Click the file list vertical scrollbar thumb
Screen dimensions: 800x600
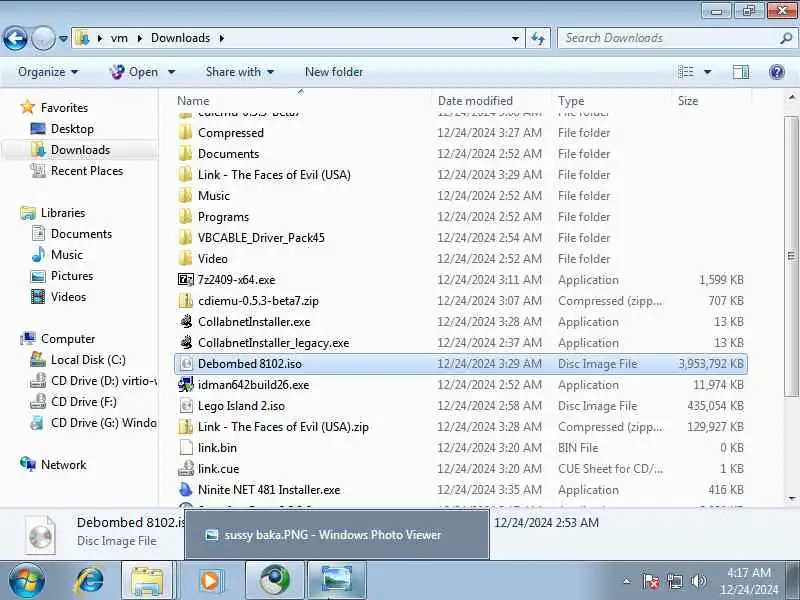pyautogui.click(x=791, y=255)
